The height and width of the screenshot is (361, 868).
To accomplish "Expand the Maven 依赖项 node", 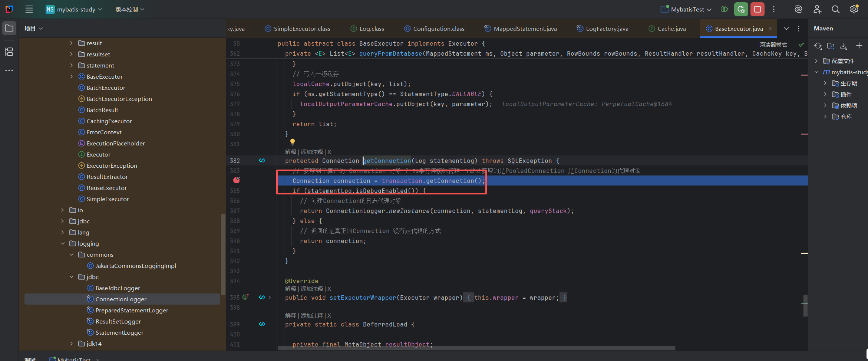I will [x=825, y=105].
